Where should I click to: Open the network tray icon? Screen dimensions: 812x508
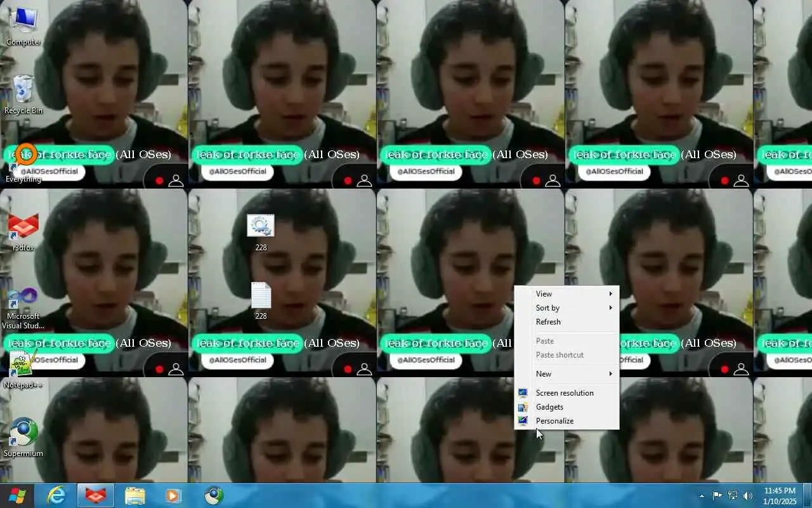pyautogui.click(x=733, y=496)
